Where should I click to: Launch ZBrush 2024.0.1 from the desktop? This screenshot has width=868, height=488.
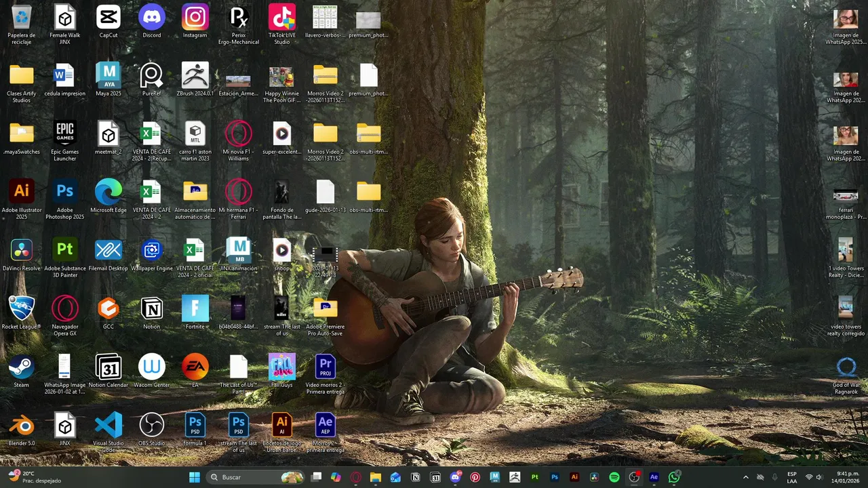(x=195, y=80)
